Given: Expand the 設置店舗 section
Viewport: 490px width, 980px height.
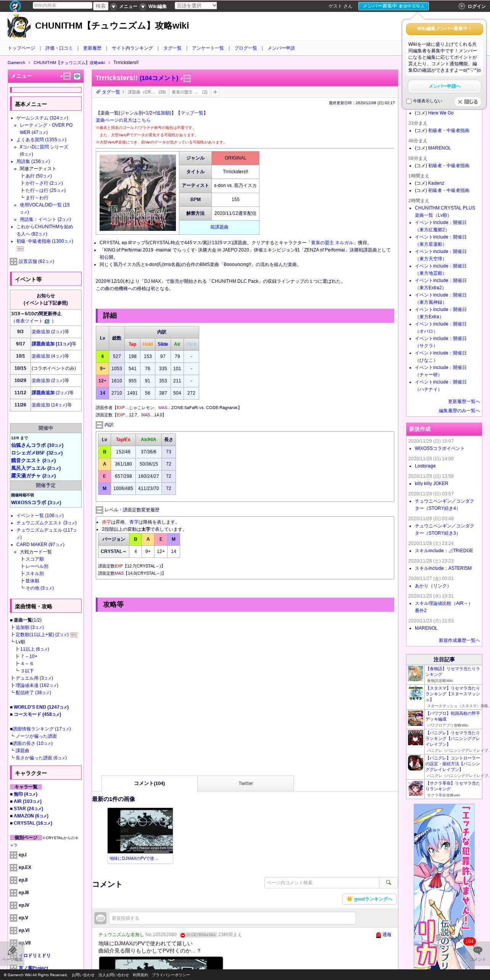Looking at the screenshot, I should 13,262.
